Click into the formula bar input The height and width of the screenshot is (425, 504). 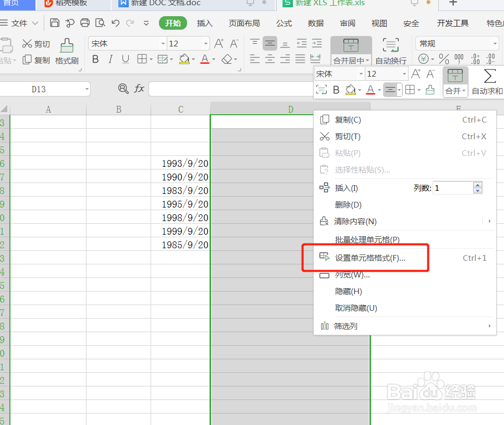(x=231, y=89)
